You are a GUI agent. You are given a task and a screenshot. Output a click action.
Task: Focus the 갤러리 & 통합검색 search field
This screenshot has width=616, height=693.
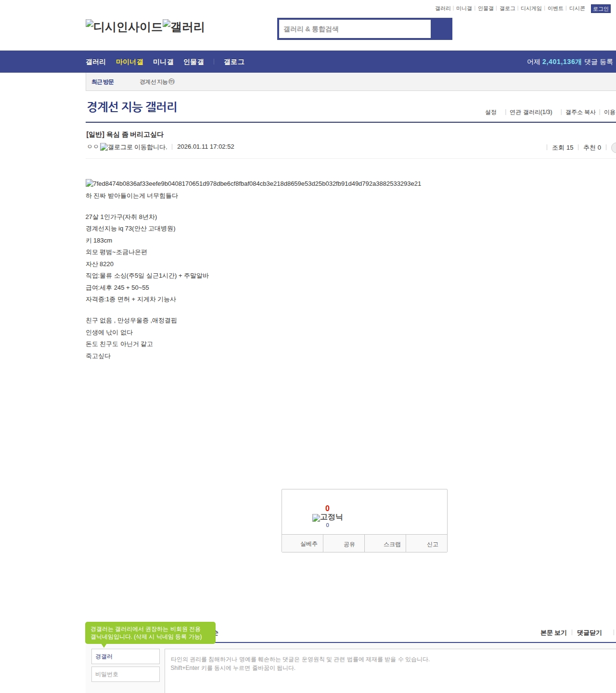tap(355, 29)
